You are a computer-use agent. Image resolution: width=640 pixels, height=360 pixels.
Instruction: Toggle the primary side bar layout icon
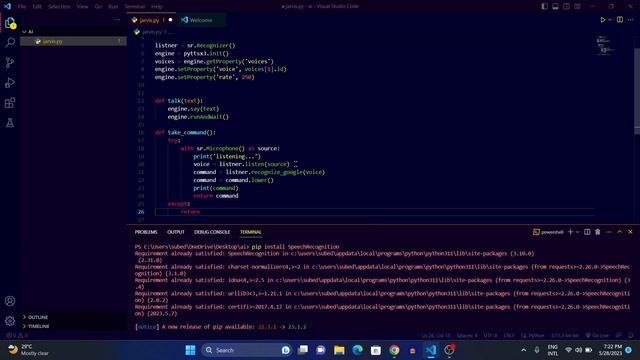544,7
